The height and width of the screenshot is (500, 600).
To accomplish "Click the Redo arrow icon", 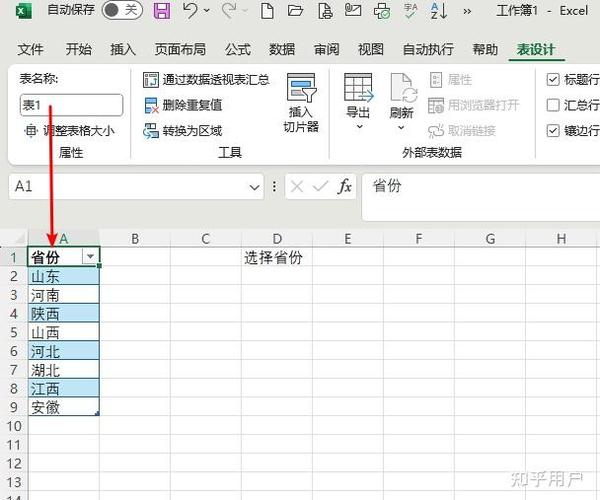I will pyautogui.click(x=229, y=10).
